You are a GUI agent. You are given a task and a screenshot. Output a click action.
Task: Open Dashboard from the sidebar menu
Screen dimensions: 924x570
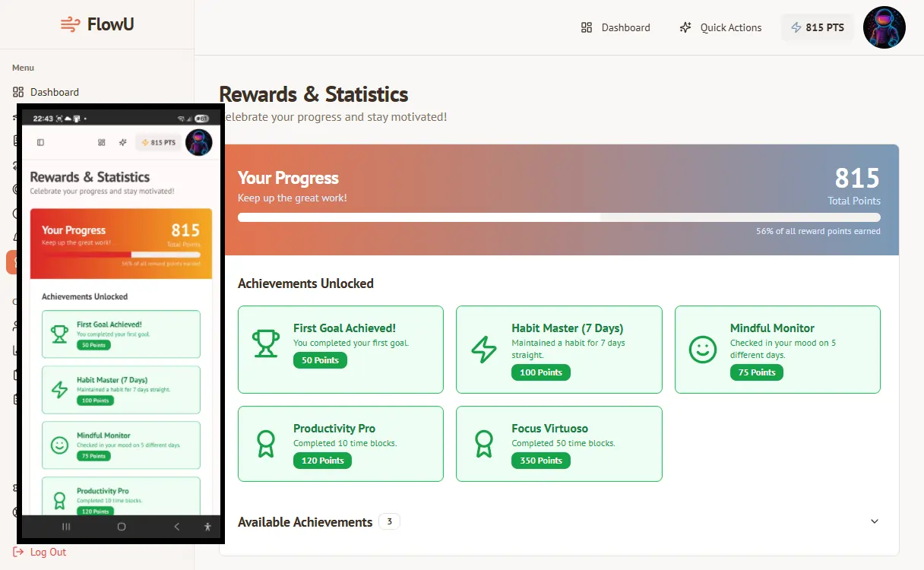[x=54, y=92]
